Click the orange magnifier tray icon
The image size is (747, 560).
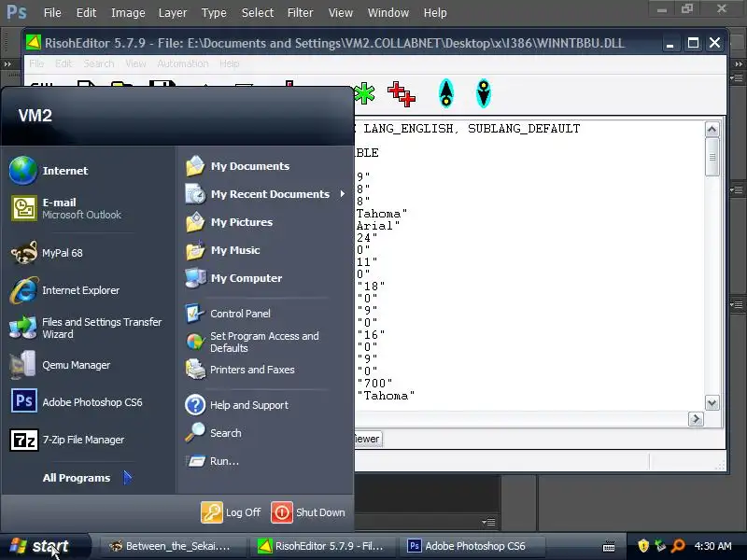point(678,546)
